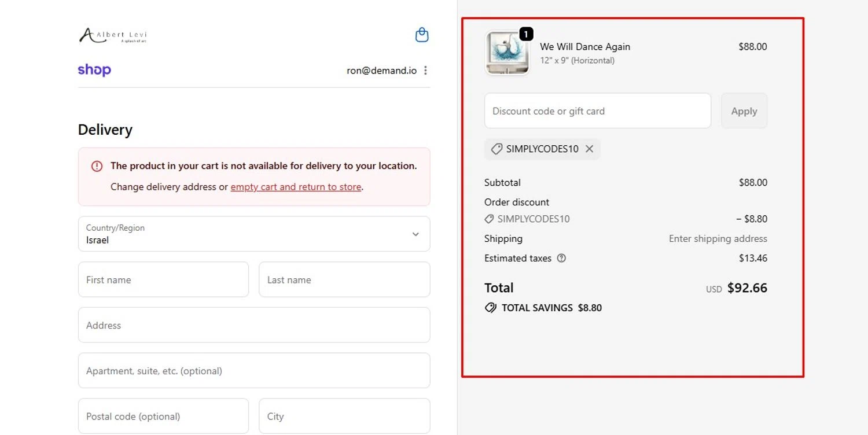Screen dimensions: 868x435
Task: Open the shopping bag cart icon
Action: click(422, 35)
